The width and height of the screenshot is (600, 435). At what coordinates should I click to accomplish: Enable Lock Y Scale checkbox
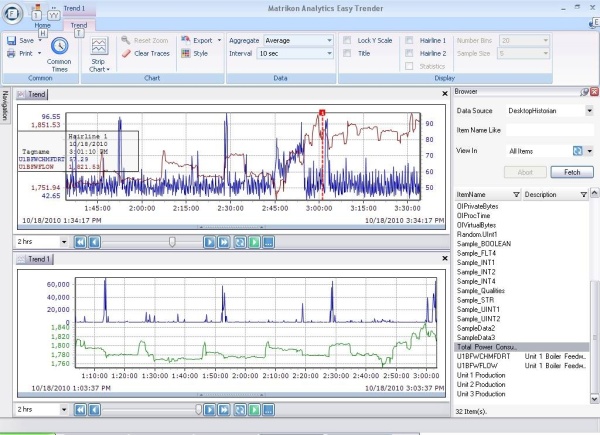[x=347, y=40]
